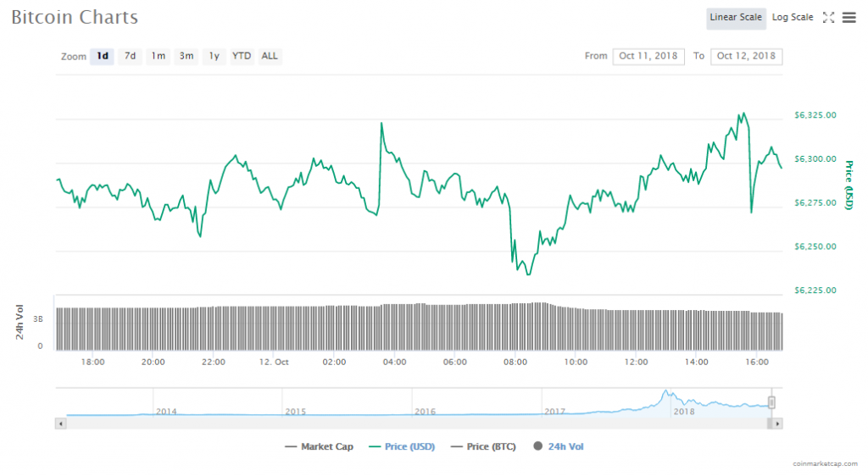The image size is (868, 476).
Task: Select the 3m zoom range
Action: [x=186, y=56]
